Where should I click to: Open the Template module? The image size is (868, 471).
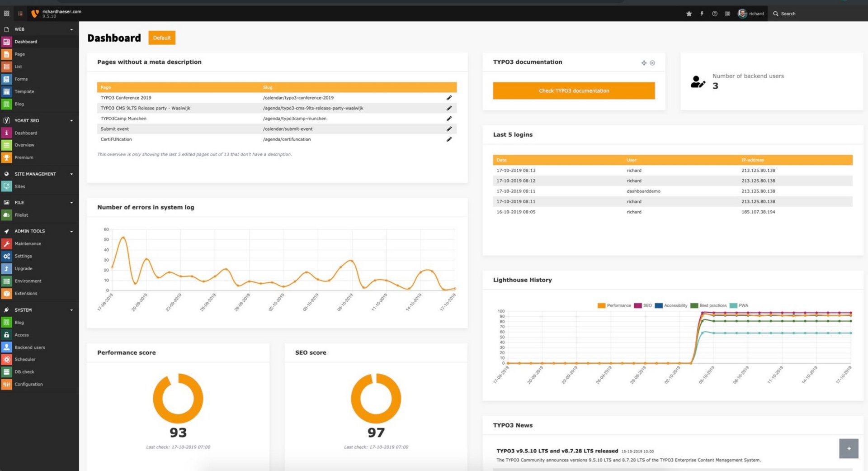pos(39,91)
